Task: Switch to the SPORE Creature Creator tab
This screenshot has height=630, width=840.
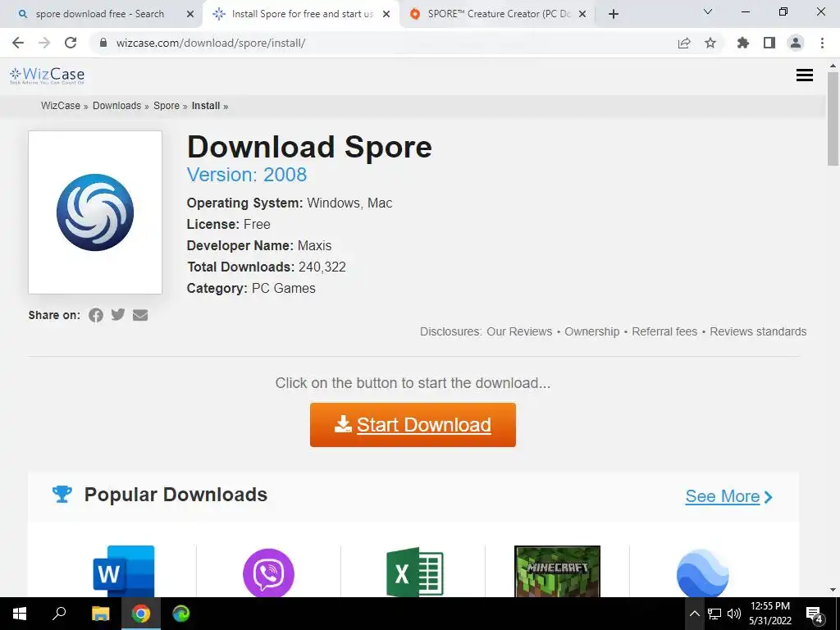Action: point(496,14)
